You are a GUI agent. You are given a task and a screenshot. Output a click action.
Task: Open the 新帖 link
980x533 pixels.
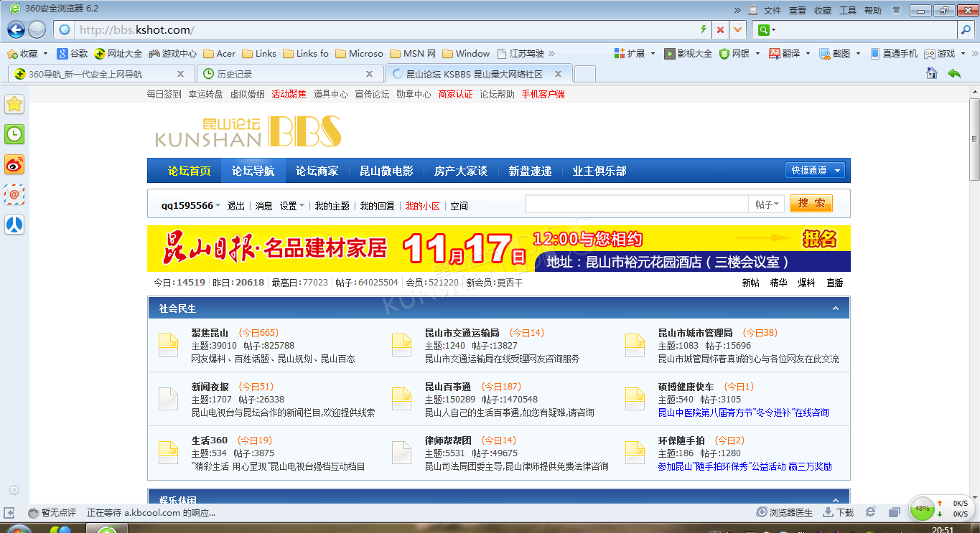pos(751,283)
